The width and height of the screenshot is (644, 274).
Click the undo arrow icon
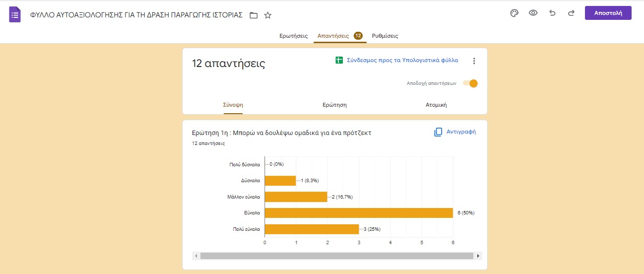[x=552, y=13]
